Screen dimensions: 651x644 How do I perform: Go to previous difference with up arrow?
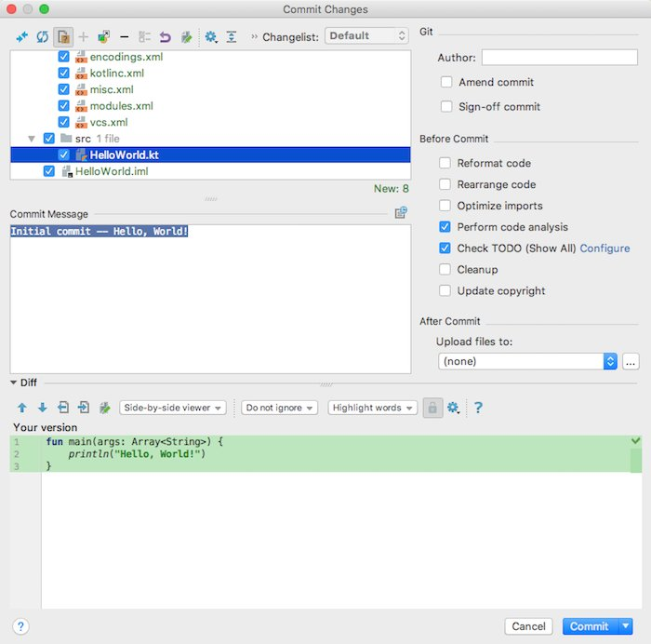(22, 408)
